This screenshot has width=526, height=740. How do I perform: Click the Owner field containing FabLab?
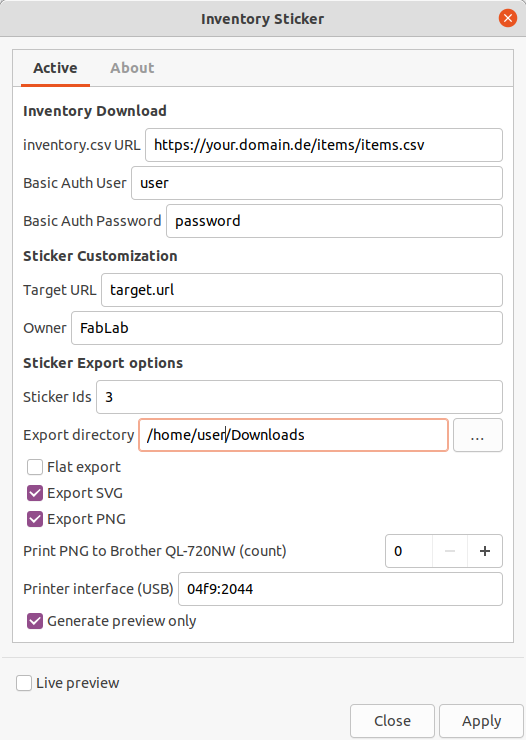(286, 328)
